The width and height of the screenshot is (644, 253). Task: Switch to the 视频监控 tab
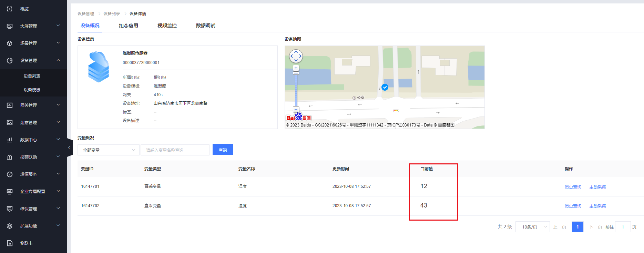tap(167, 26)
